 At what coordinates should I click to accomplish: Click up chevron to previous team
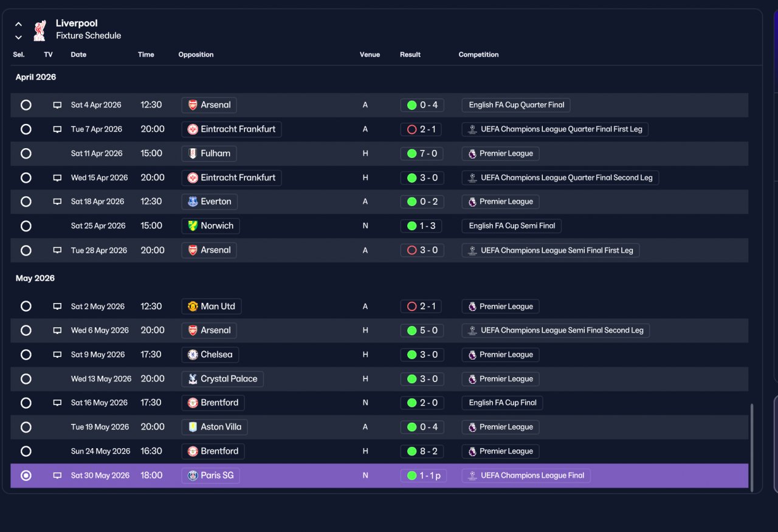19,24
